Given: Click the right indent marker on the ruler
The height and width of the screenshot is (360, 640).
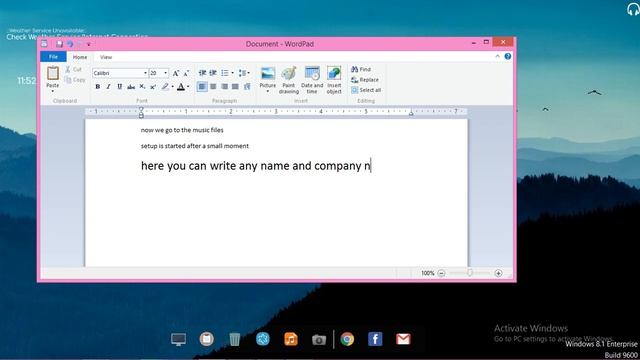Looking at the screenshot, I should [411, 113].
